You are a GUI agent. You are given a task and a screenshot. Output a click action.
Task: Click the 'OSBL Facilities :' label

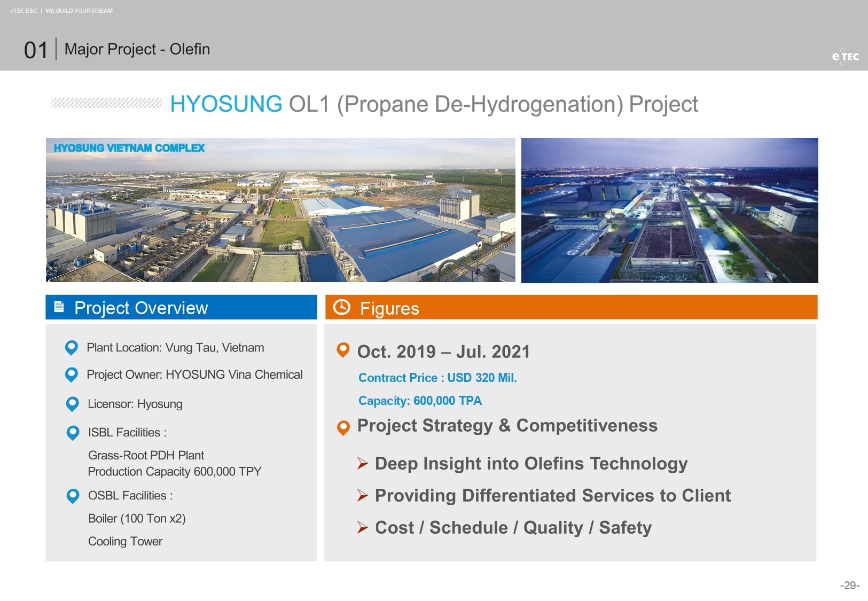coord(130,496)
